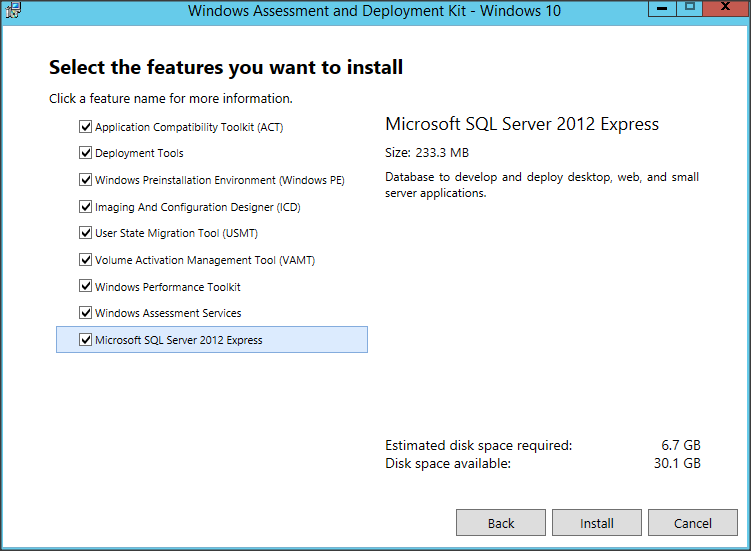Select the Windows Assessment Services feature name

[168, 313]
